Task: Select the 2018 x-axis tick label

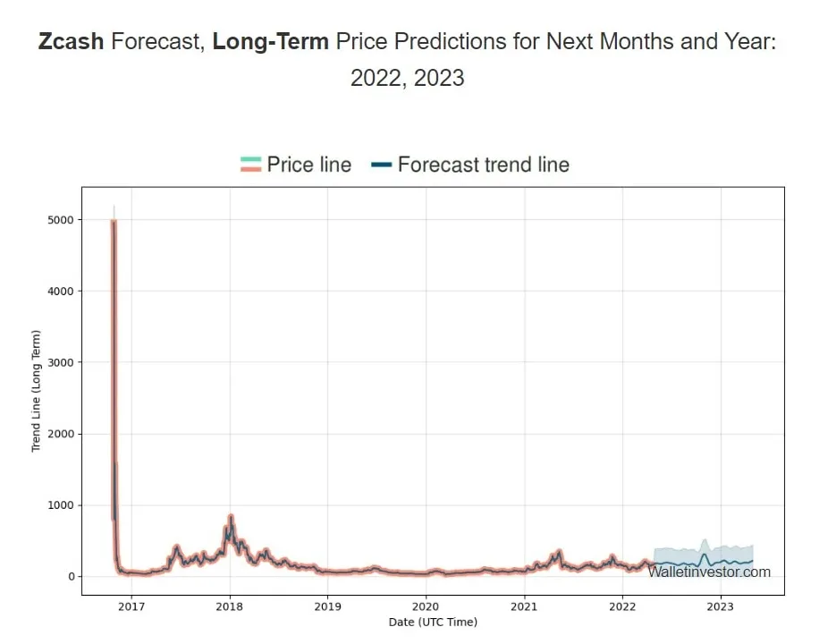Action: pos(230,606)
